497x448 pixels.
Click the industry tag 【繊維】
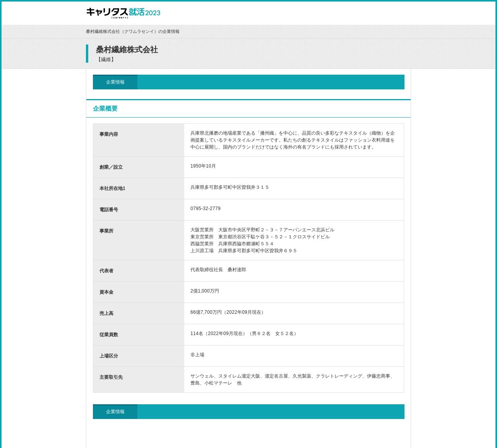coord(106,60)
